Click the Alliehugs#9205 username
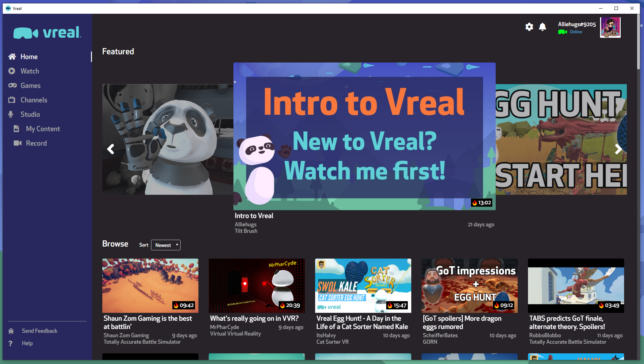The image size is (644, 364). (577, 24)
